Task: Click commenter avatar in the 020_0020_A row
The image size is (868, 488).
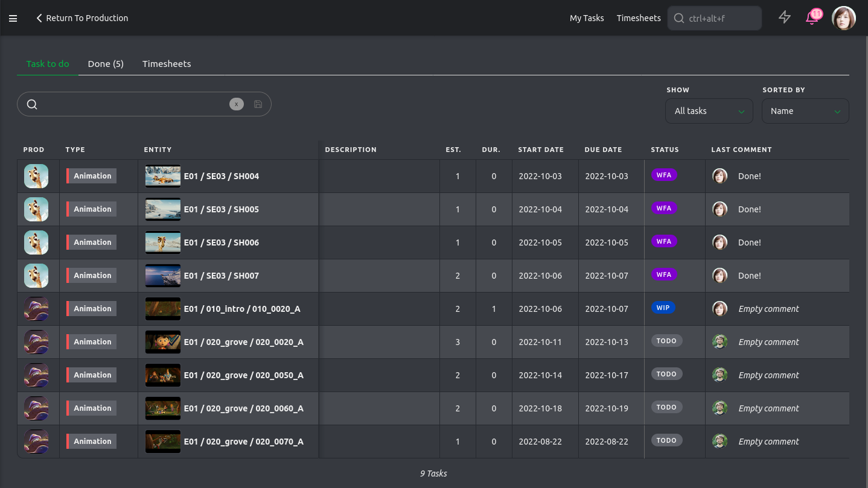Action: [720, 342]
